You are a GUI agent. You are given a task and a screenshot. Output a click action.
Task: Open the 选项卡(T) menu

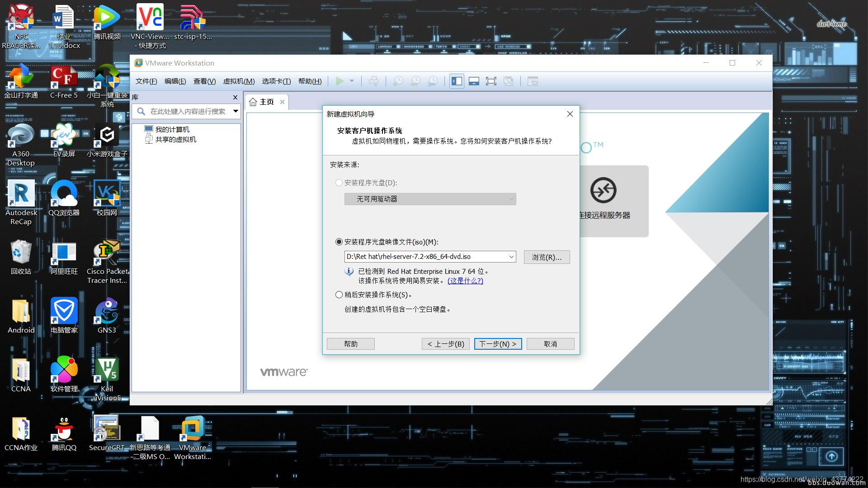point(276,81)
